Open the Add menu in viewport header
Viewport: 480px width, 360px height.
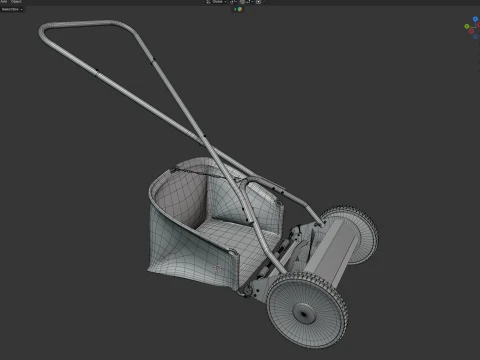(4, 1)
